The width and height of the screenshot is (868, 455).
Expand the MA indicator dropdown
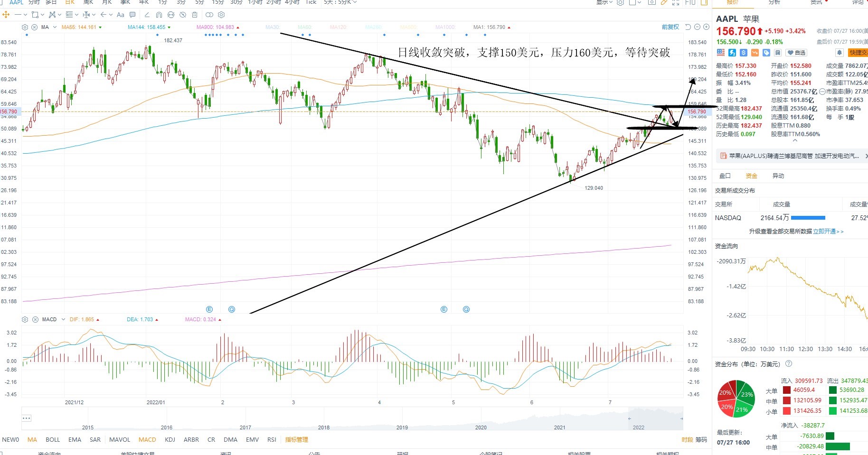click(55, 27)
